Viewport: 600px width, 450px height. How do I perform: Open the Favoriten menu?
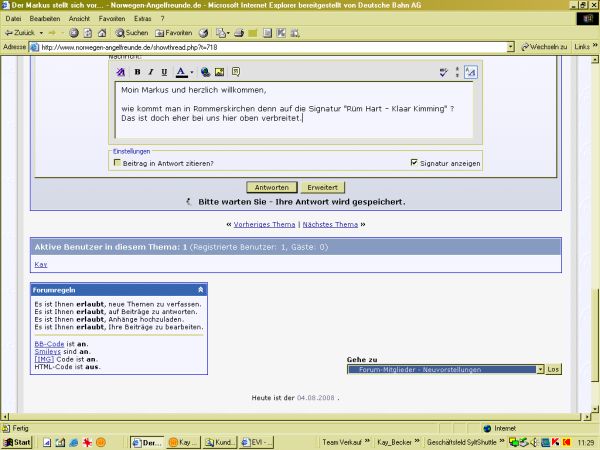coord(112,18)
